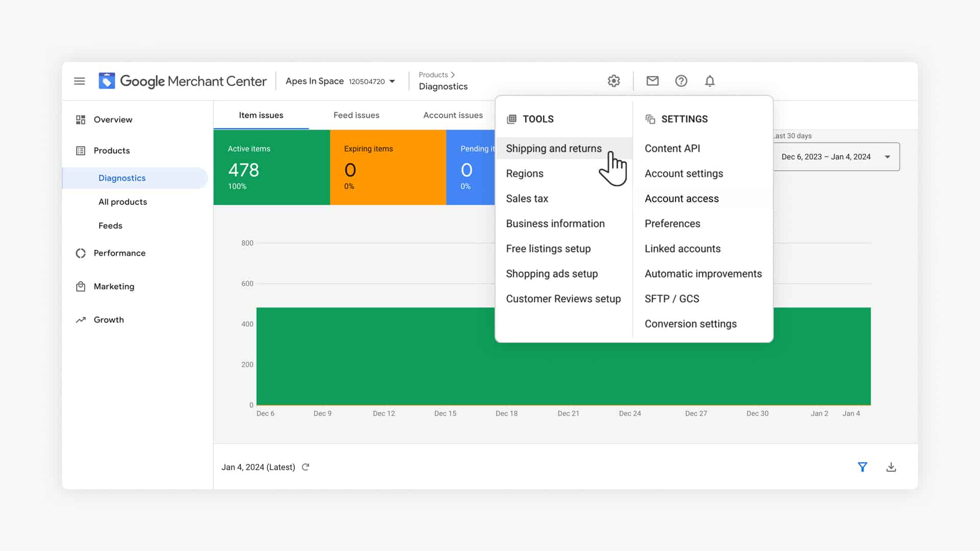Click the Settings header icon
Screen dimensions: 980x551
650,119
